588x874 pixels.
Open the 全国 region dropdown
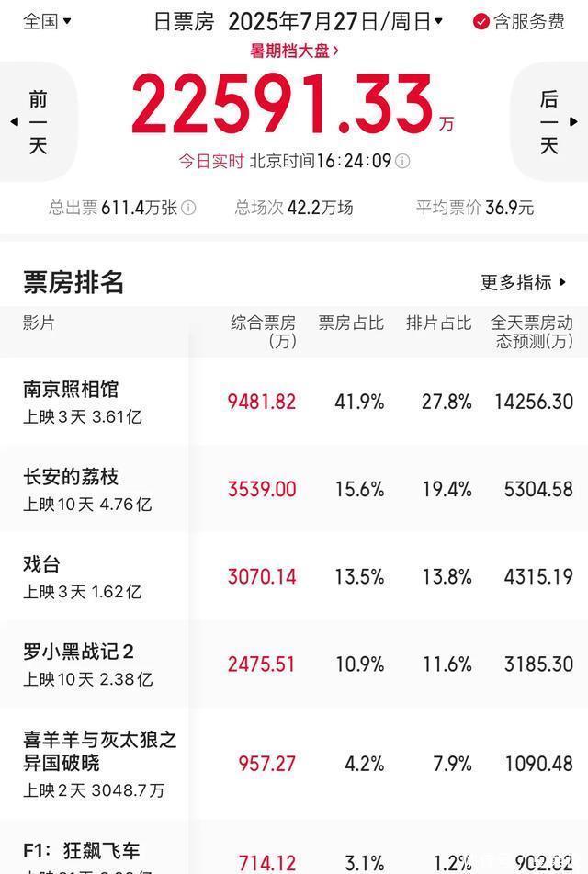pos(48,21)
